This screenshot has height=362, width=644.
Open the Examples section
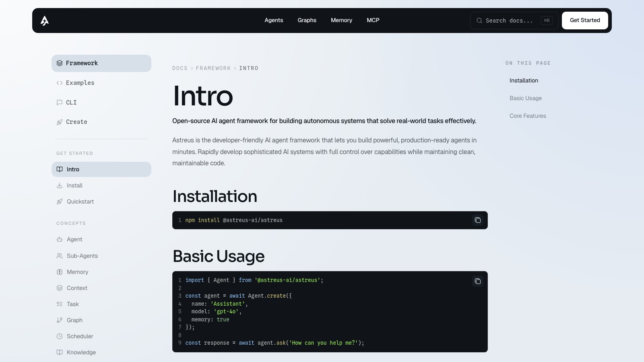(x=101, y=83)
